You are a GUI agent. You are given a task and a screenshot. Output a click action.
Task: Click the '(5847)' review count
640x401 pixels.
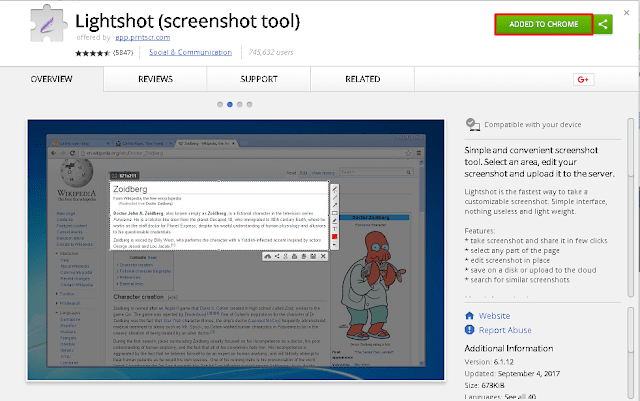pyautogui.click(x=123, y=53)
